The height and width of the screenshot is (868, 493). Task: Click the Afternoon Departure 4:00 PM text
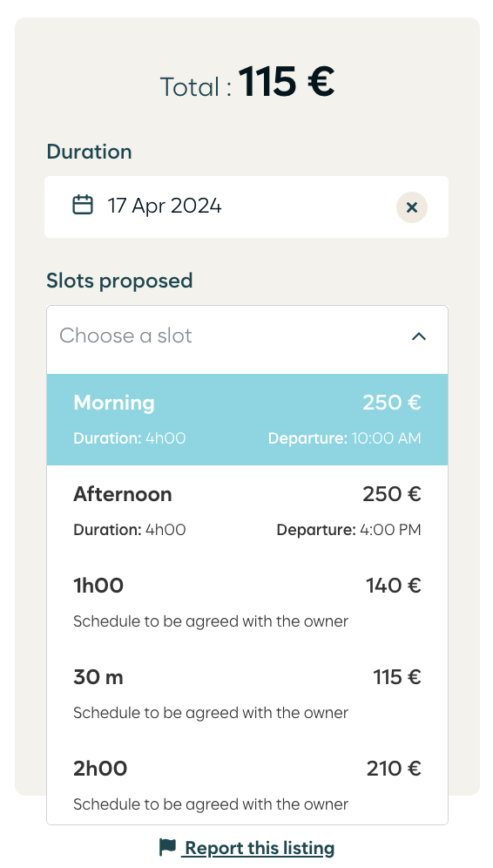348,530
